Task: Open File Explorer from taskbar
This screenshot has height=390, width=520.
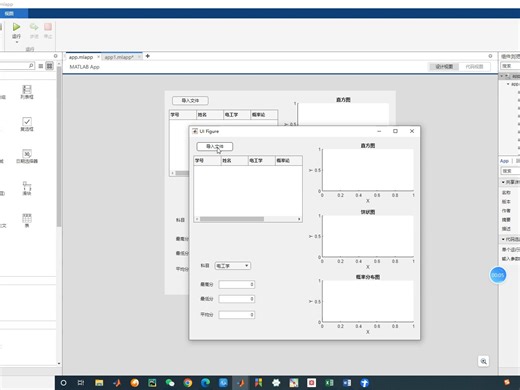Action: click(99, 383)
